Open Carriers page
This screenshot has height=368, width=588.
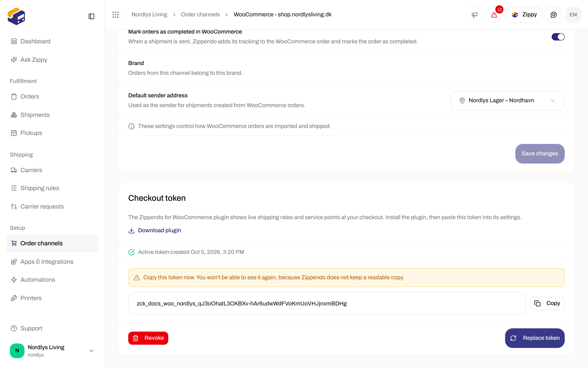52,170
